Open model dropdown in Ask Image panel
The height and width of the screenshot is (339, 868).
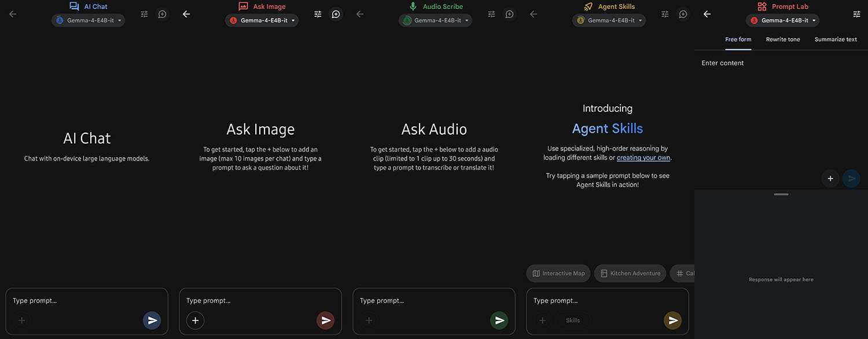[262, 20]
